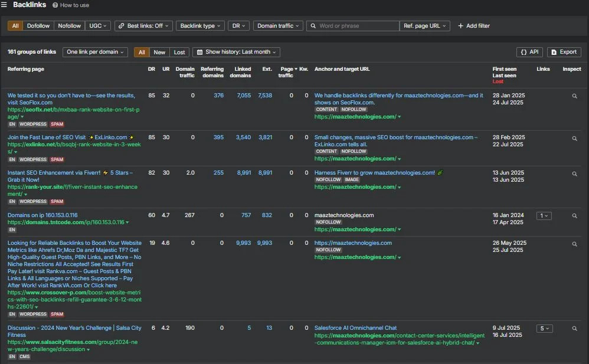Inspect the salsacityfitness.com backlink row
The width and height of the screenshot is (589, 364).
coord(574,329)
